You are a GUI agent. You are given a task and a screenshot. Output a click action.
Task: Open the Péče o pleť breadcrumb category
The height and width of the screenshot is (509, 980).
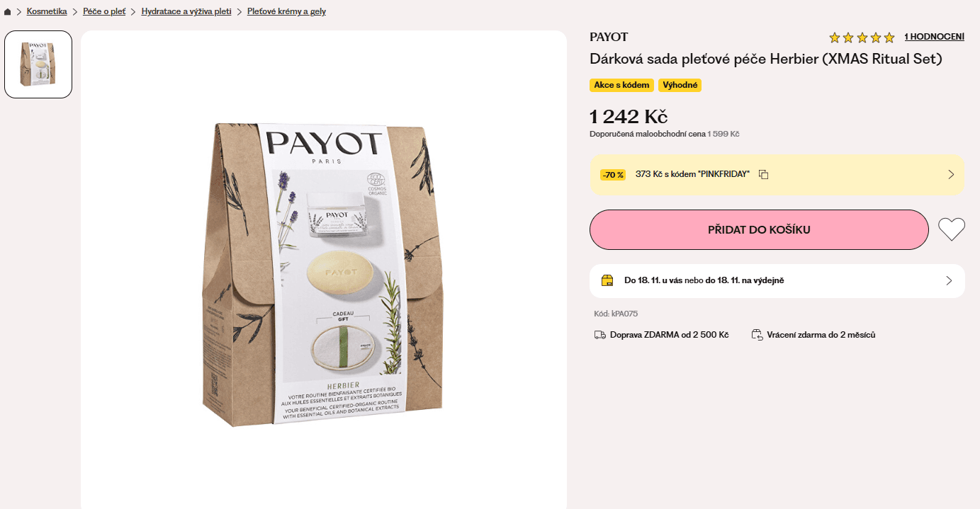103,11
